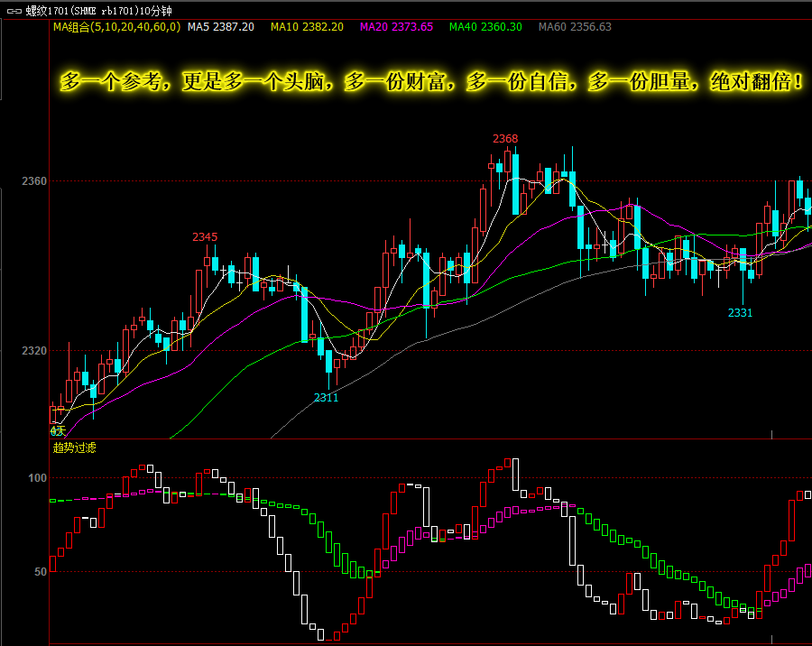Click the 2345 peak price label

(205, 237)
